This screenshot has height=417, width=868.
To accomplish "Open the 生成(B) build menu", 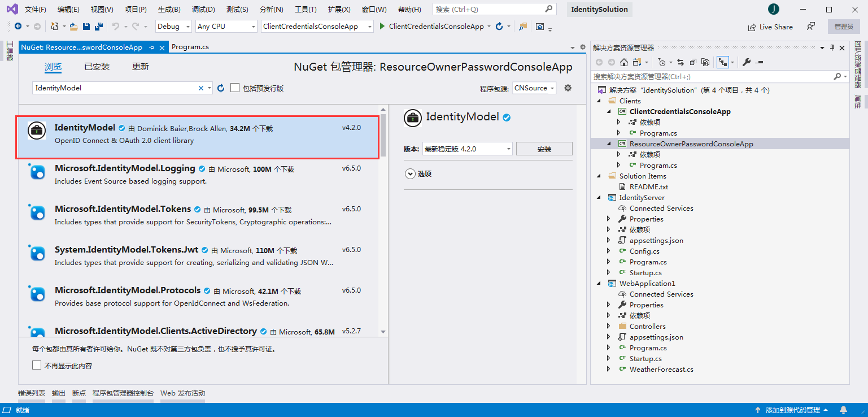I will pos(169,10).
